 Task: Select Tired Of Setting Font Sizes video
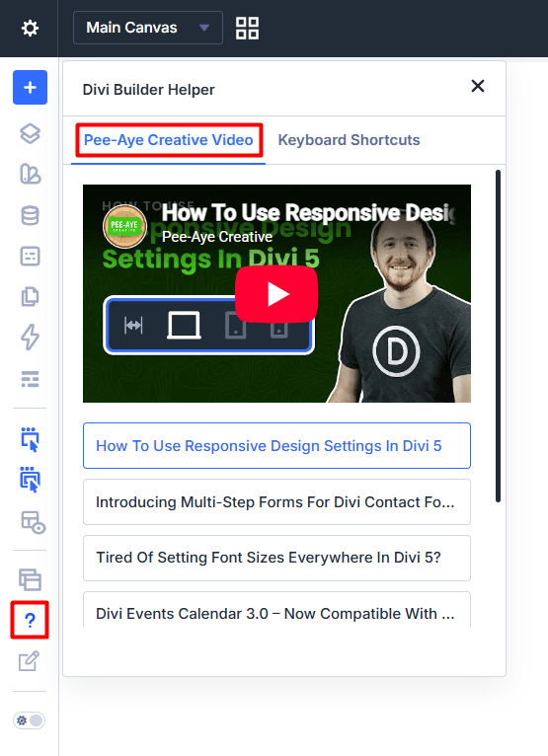(276, 558)
